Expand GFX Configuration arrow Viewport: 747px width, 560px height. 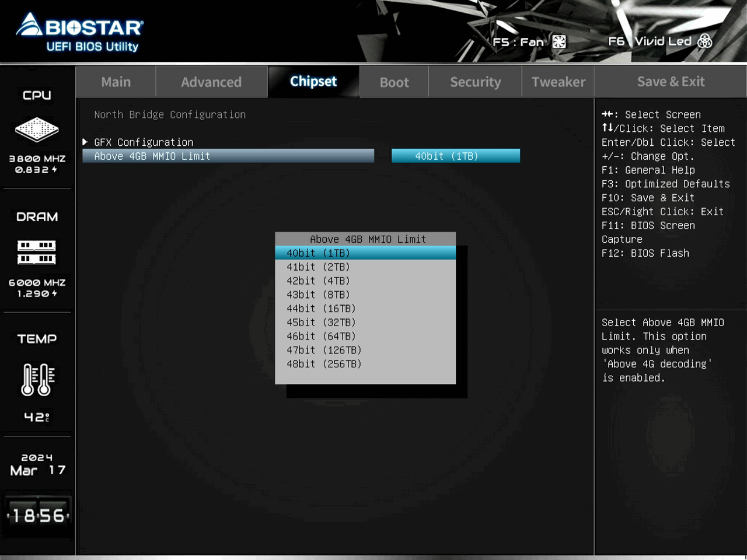point(85,142)
